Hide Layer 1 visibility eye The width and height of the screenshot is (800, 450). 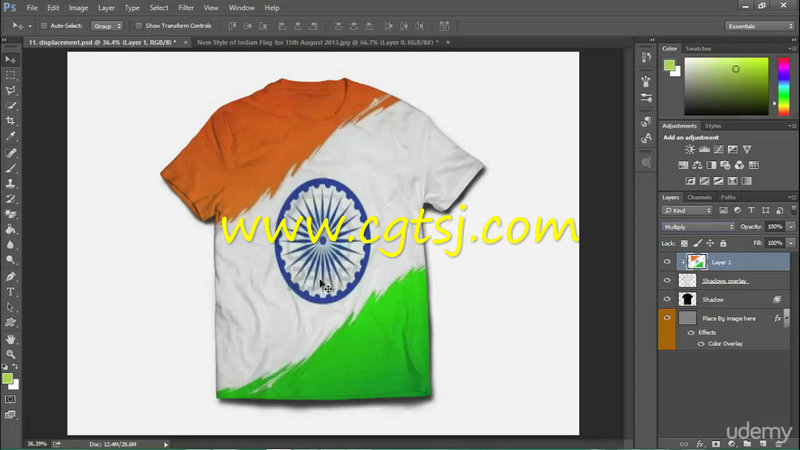pos(667,262)
